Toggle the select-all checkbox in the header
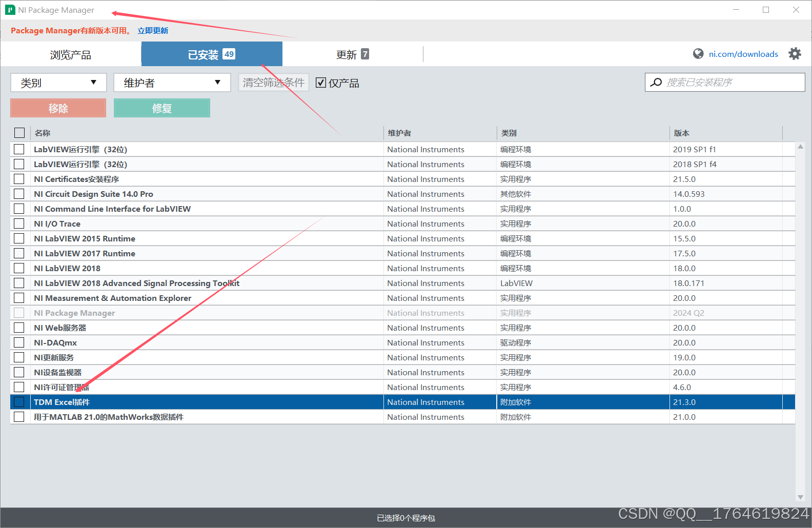Viewport: 812px width, 528px height. (x=19, y=133)
